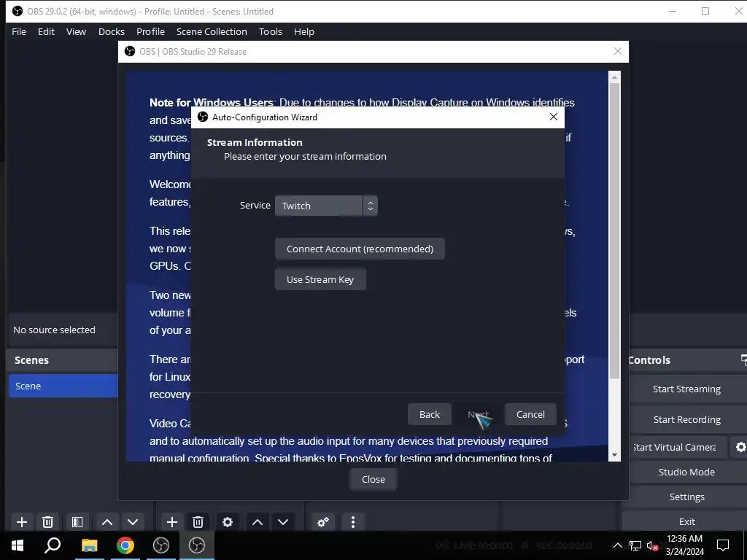The height and width of the screenshot is (560, 747).
Task: Close the Auto-Configuration Wizard with X
Action: pyautogui.click(x=553, y=117)
